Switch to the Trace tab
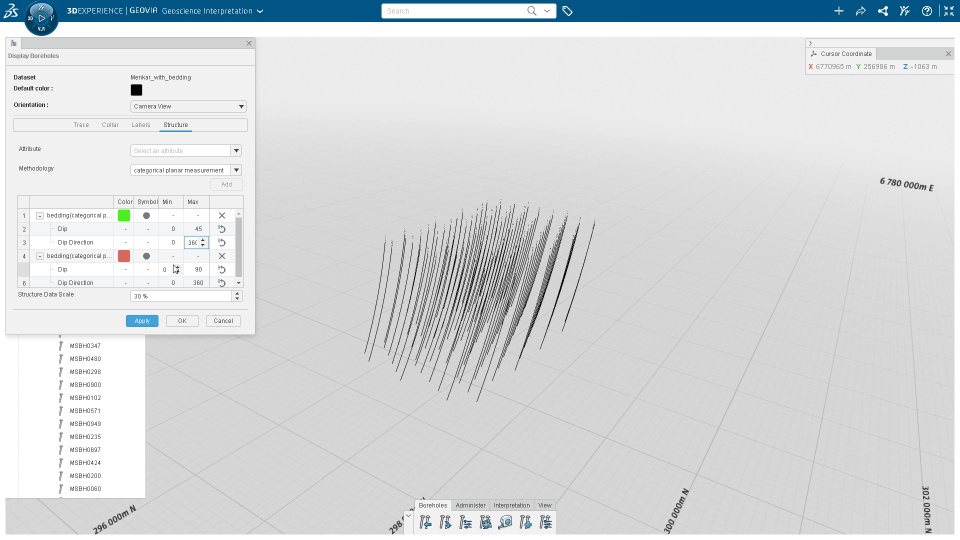Viewport: 960px width, 540px height. point(81,125)
